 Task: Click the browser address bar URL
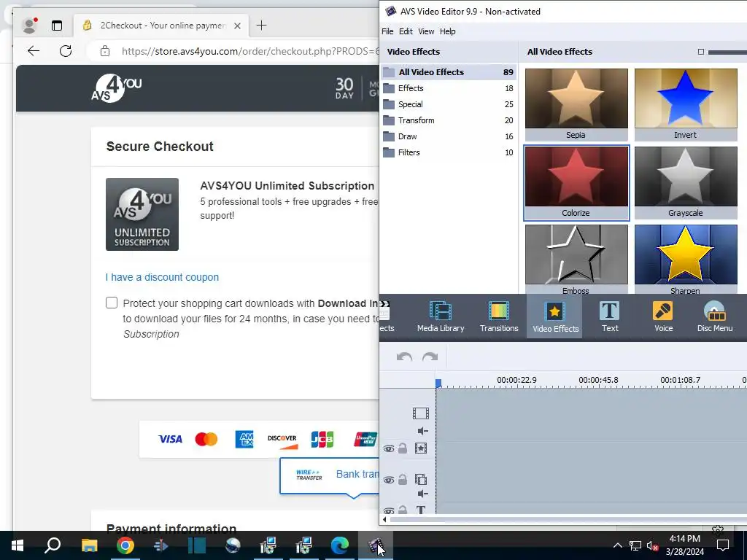click(x=250, y=51)
